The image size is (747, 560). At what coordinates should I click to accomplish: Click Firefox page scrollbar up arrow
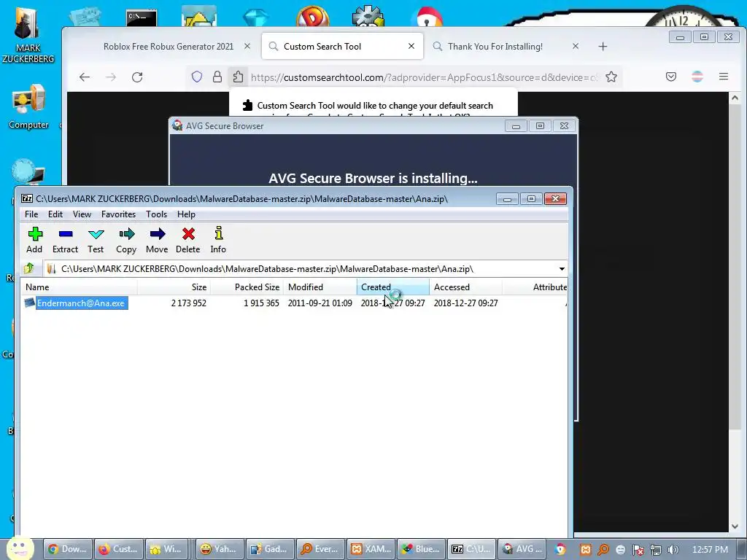pyautogui.click(x=735, y=98)
